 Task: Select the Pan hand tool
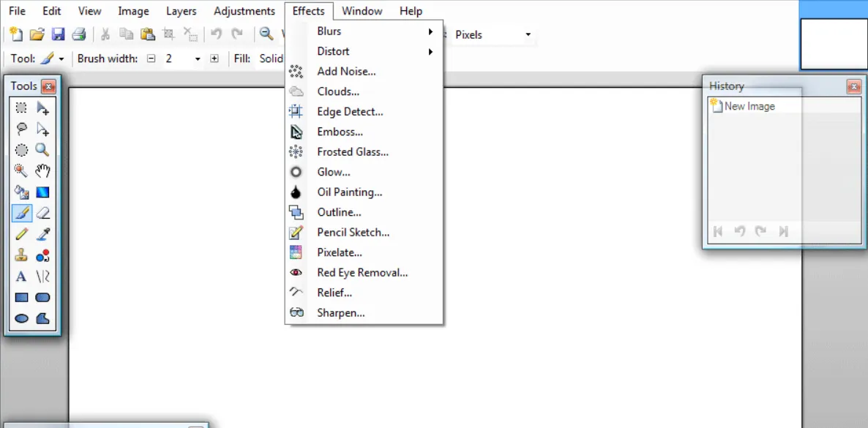(x=43, y=171)
